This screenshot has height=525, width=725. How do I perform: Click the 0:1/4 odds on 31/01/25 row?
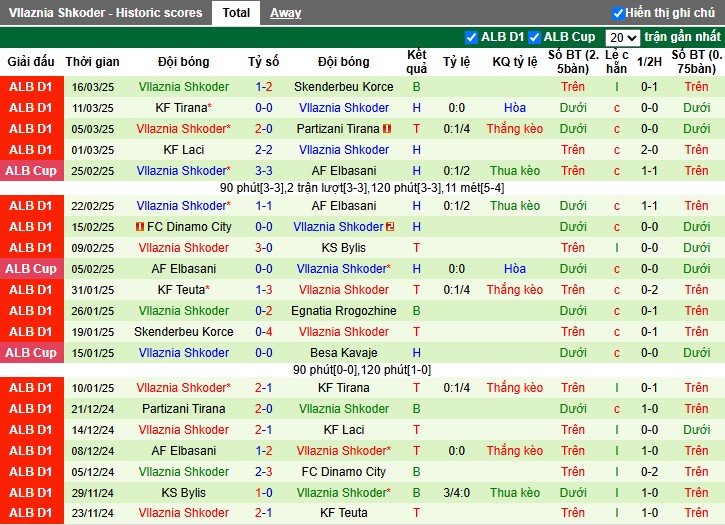coord(456,290)
